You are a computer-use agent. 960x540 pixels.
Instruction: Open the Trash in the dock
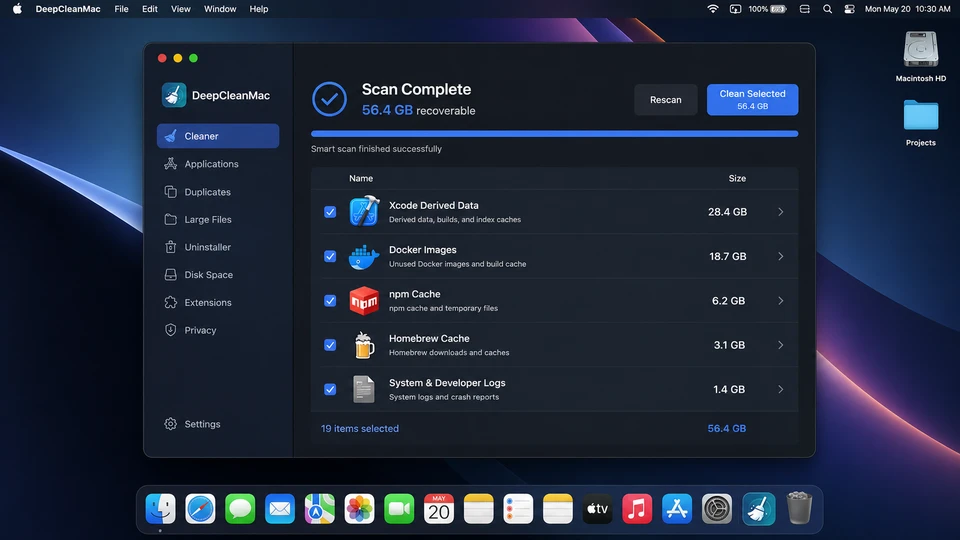coord(799,508)
